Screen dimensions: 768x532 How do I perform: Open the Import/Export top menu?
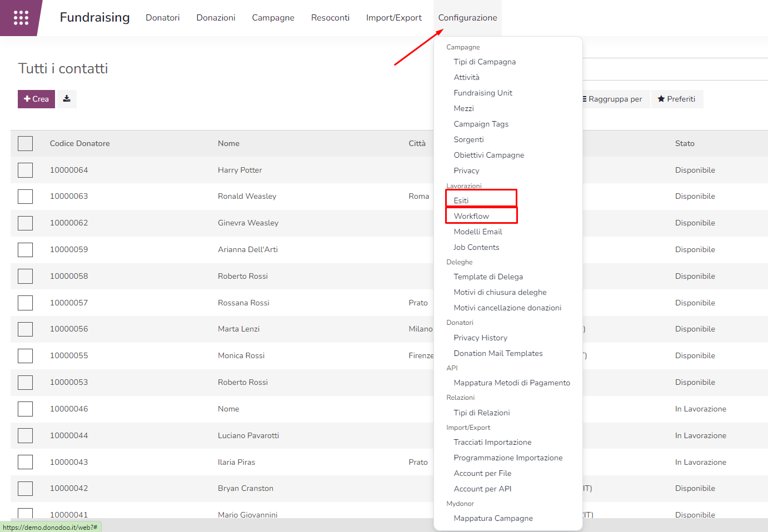pyautogui.click(x=393, y=18)
